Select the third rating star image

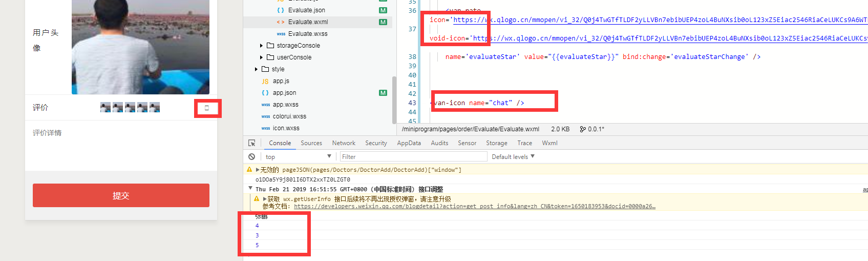pyautogui.click(x=130, y=107)
